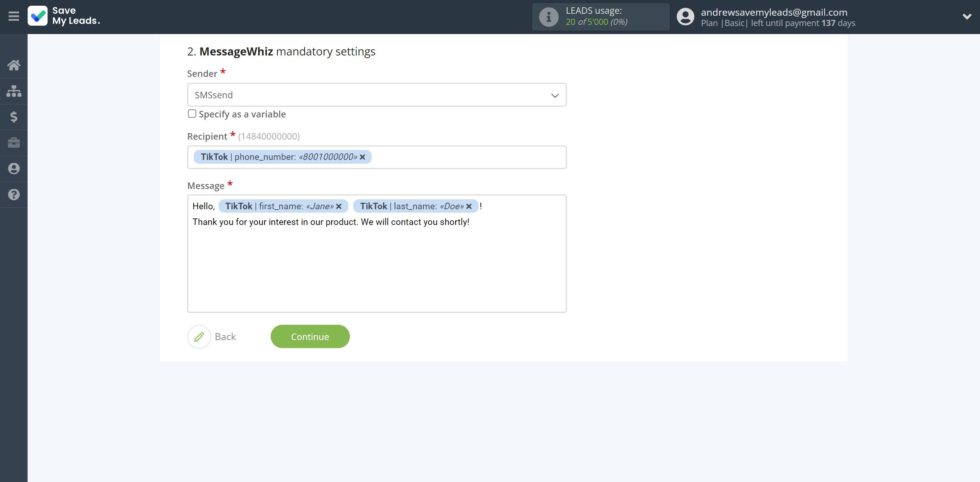Click the Back link text
This screenshot has width=980, height=482.
click(x=225, y=337)
